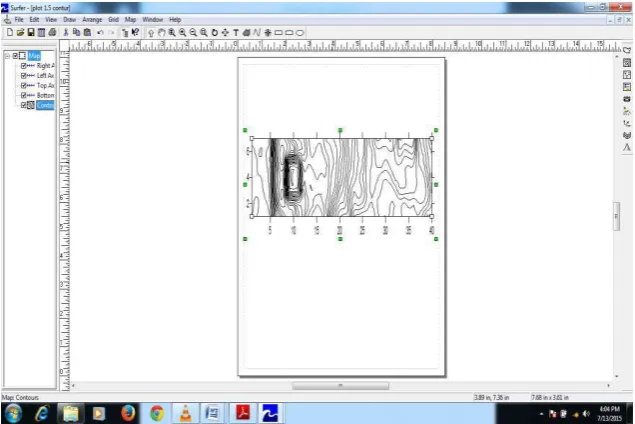Create a new wireframe map icon
Screen dimensions: 635x424
627,135
